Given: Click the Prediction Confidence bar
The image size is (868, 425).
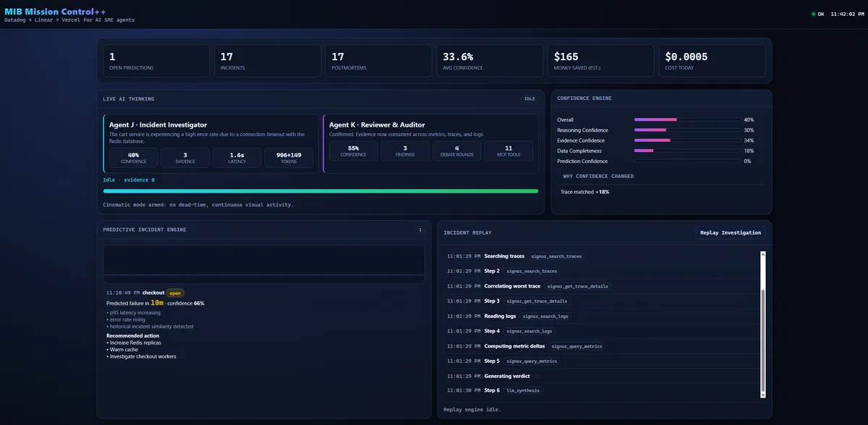Looking at the screenshot, I should point(686,161).
